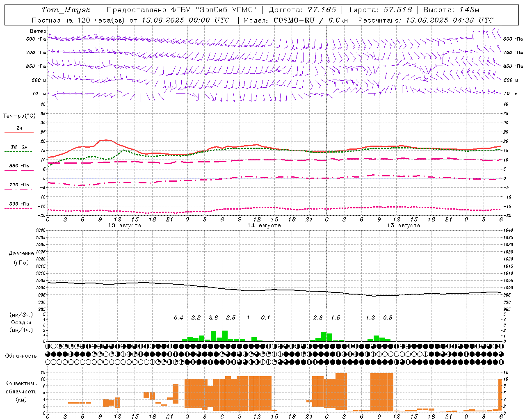Image resolution: width=525 pixels, height=420 pixels.
Task: Click the forecast text Прогноз на 120 часа(ов)
Action: (79, 20)
